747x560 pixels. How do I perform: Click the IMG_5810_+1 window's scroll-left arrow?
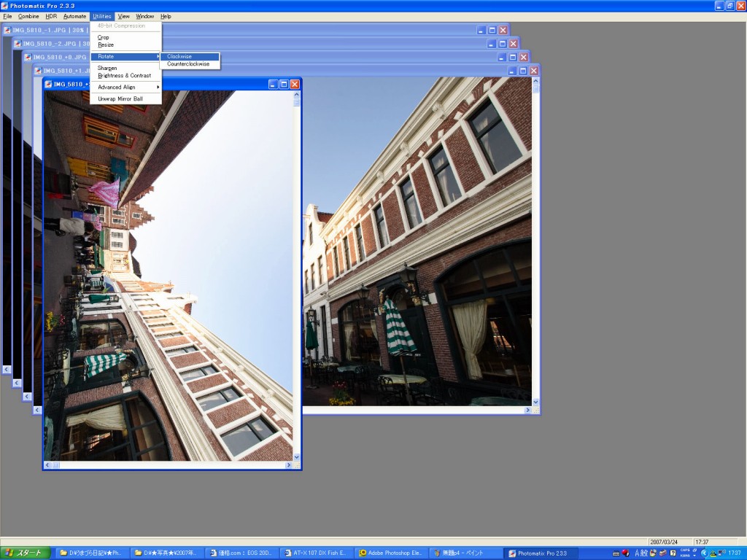point(38,410)
